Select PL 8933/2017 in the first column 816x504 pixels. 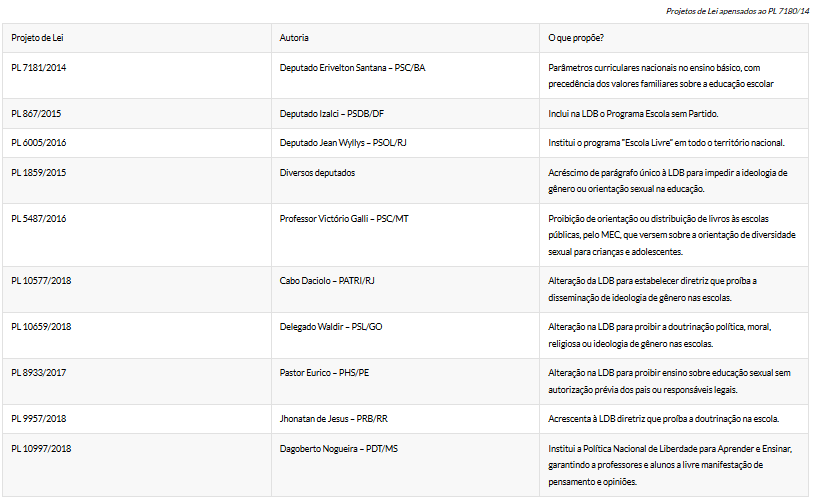pyautogui.click(x=39, y=373)
